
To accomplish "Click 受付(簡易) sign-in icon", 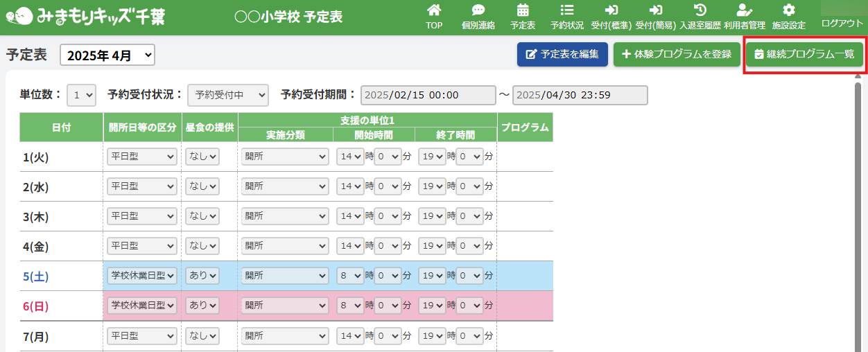I will (x=655, y=11).
